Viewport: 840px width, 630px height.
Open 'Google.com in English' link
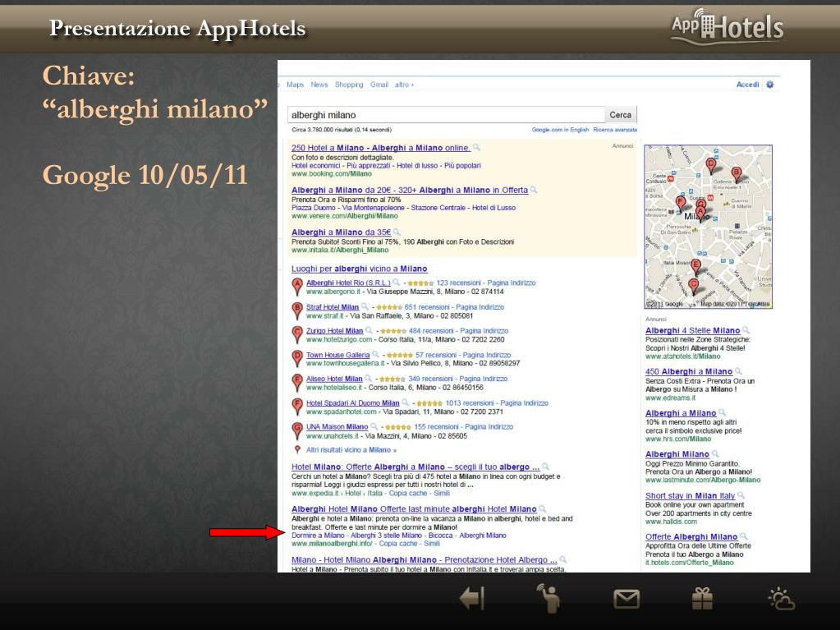[x=560, y=130]
